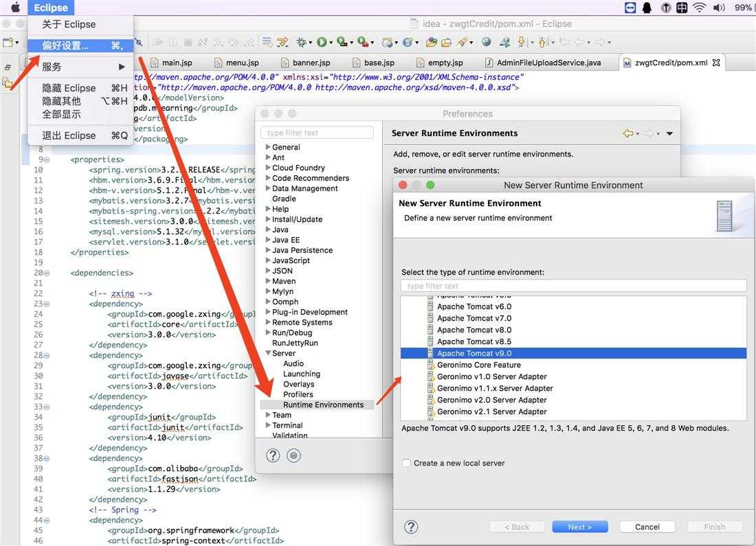The width and height of the screenshot is (756, 546).
Task: Collapse the Server preferences node
Action: tap(268, 353)
